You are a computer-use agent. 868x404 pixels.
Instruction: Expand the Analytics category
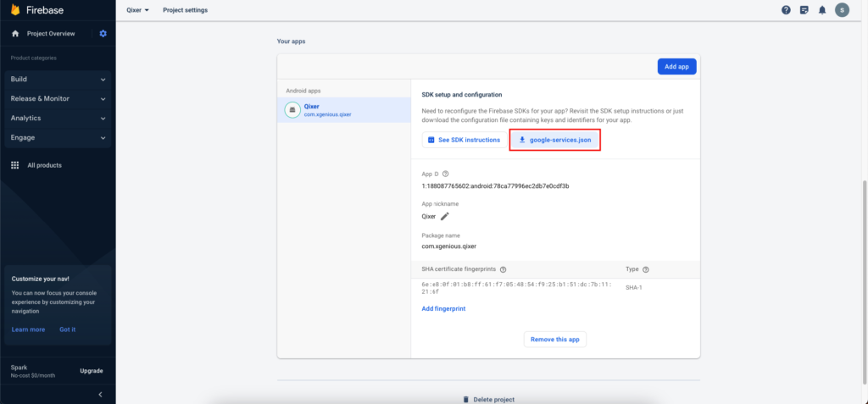tap(58, 118)
